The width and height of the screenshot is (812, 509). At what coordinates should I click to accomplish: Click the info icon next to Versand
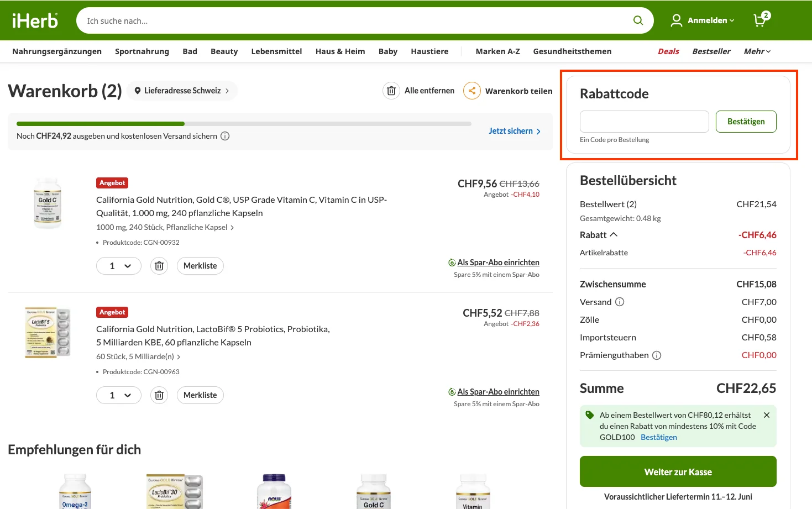pos(620,302)
